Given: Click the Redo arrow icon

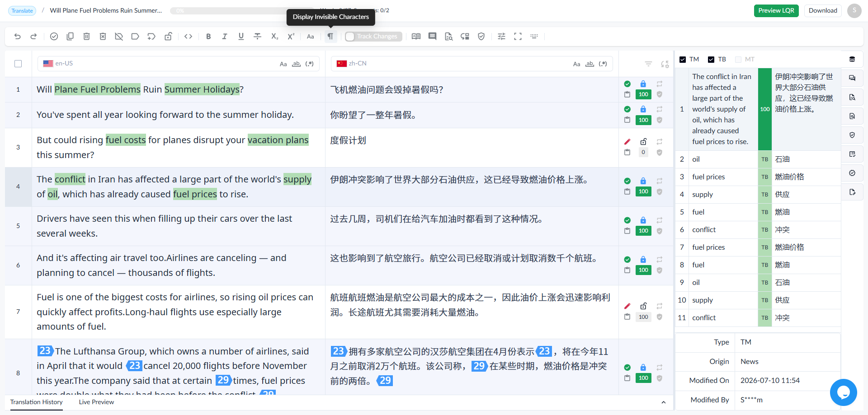Looking at the screenshot, I should pyautogui.click(x=33, y=37).
